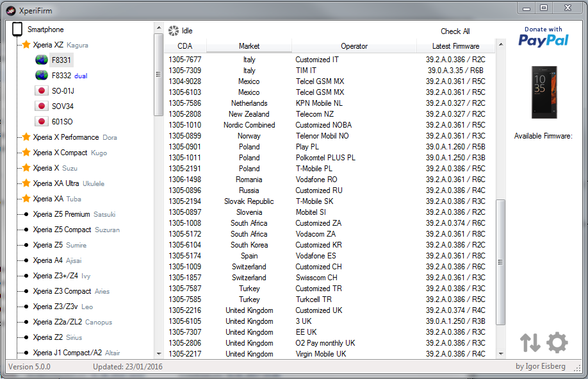Select the globe icon for F8332 dual
This screenshot has height=379, width=588.
pyautogui.click(x=42, y=76)
